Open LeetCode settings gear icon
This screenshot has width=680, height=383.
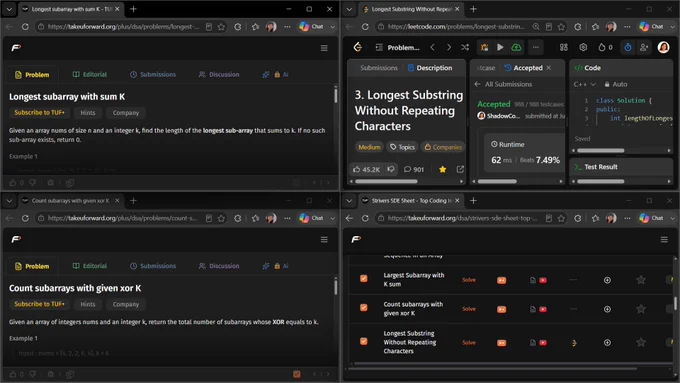click(583, 47)
